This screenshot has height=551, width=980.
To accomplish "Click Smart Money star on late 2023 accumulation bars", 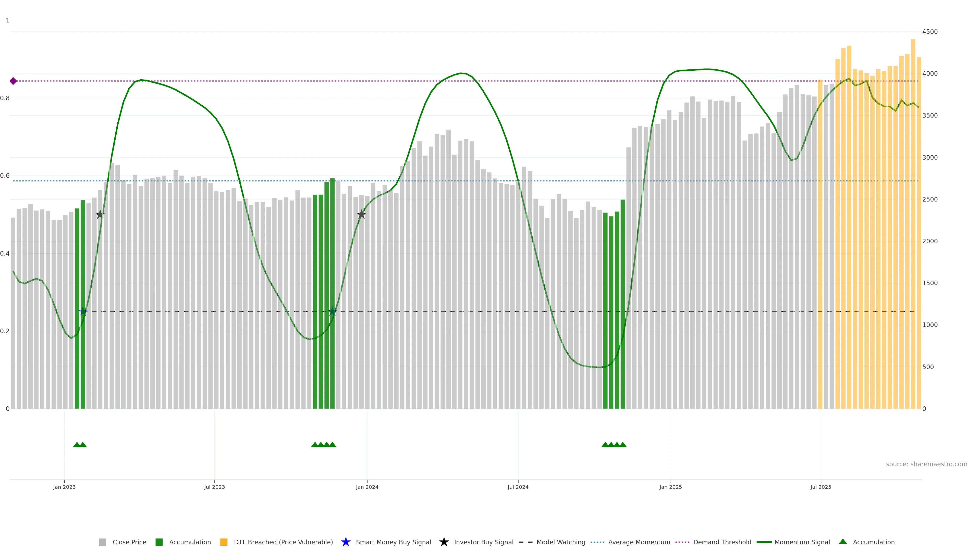I will pyautogui.click(x=333, y=312).
